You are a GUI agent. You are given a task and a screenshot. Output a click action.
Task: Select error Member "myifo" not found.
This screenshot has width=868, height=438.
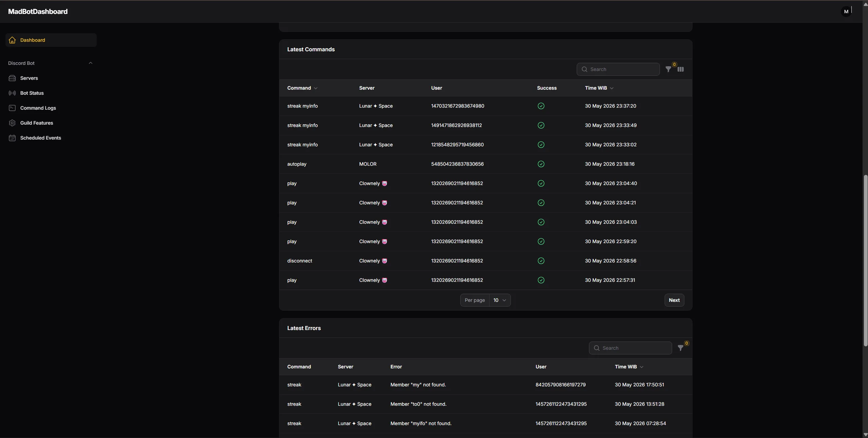421,423
